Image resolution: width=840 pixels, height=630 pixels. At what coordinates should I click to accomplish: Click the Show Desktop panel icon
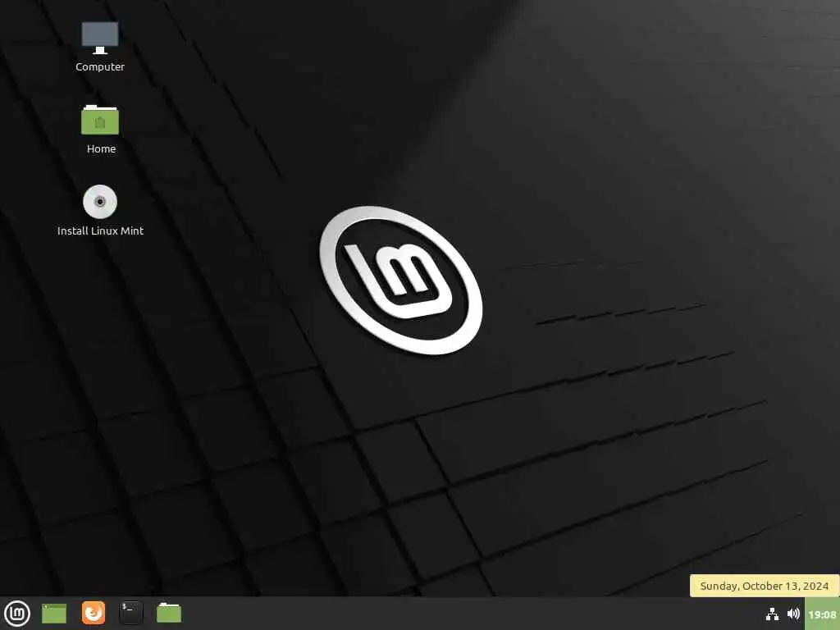coord(54,614)
